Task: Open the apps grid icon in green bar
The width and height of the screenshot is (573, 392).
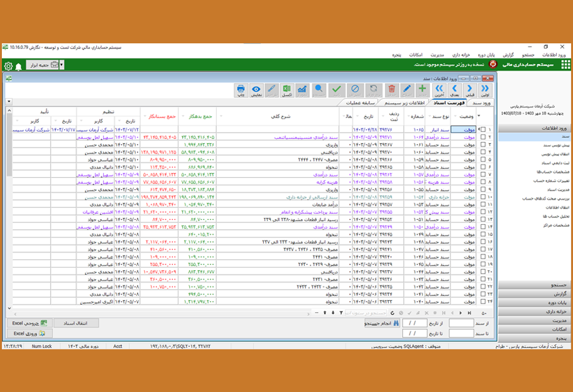Action: (565, 65)
